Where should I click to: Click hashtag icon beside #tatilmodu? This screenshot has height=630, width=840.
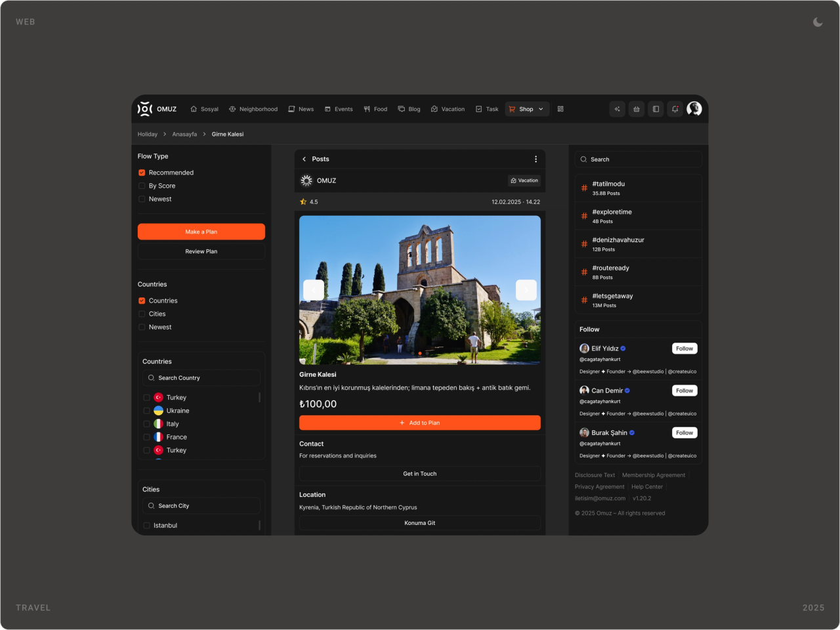click(x=584, y=188)
